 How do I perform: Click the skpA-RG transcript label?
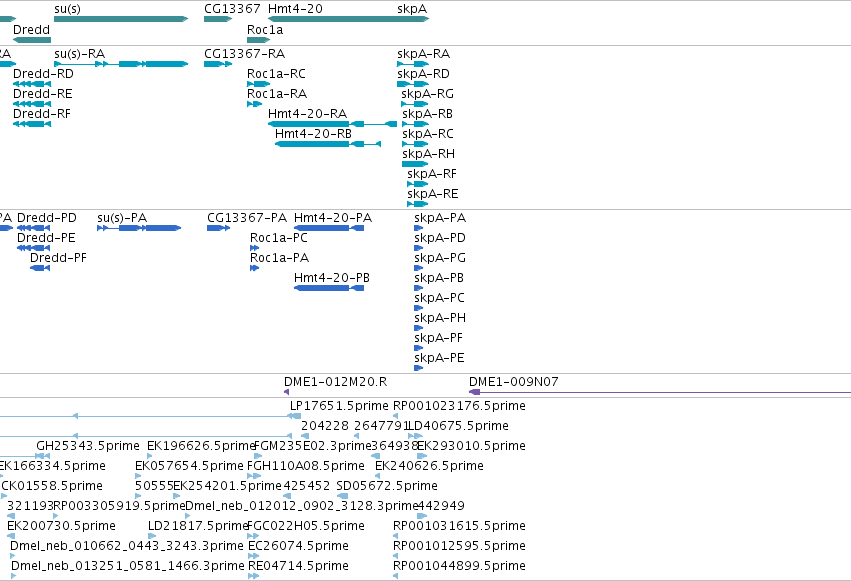coord(428,94)
